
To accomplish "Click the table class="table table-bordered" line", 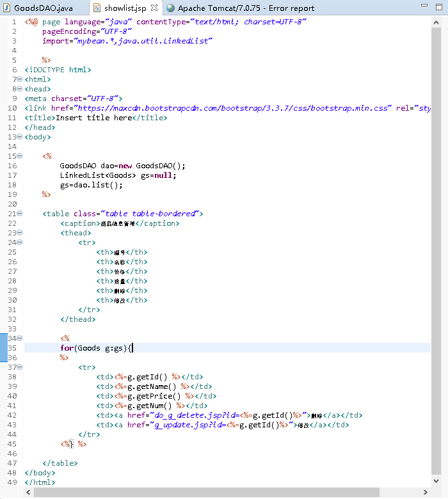I will (x=123, y=214).
